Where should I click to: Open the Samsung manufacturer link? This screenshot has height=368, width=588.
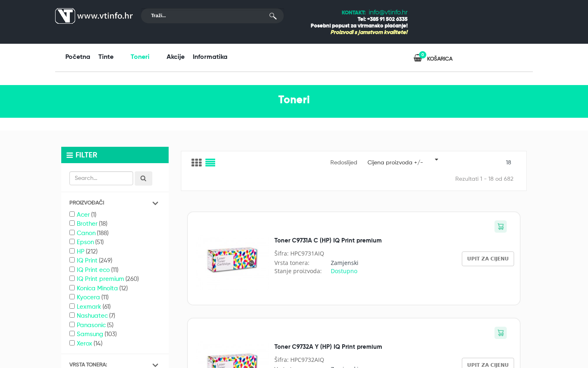tap(90, 334)
